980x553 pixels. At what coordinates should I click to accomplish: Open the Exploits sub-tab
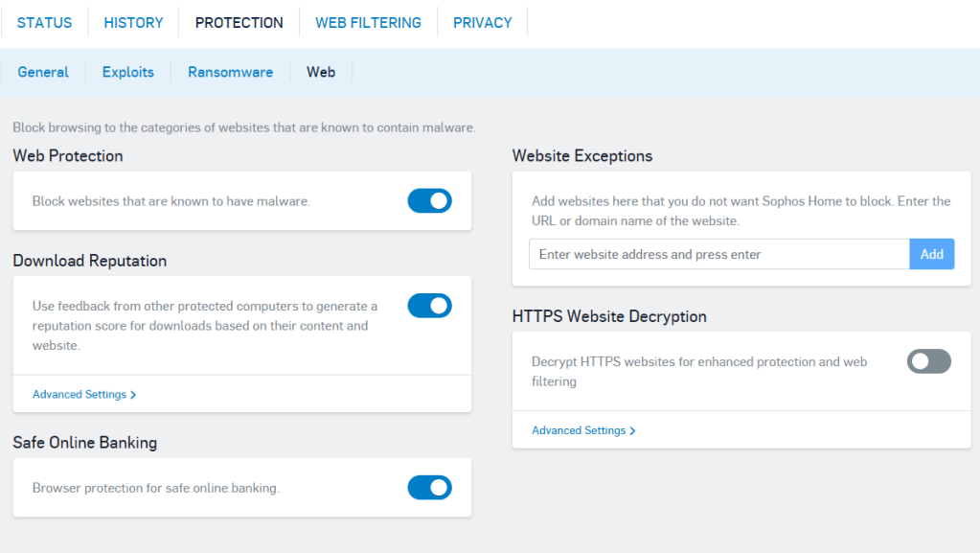(x=128, y=72)
